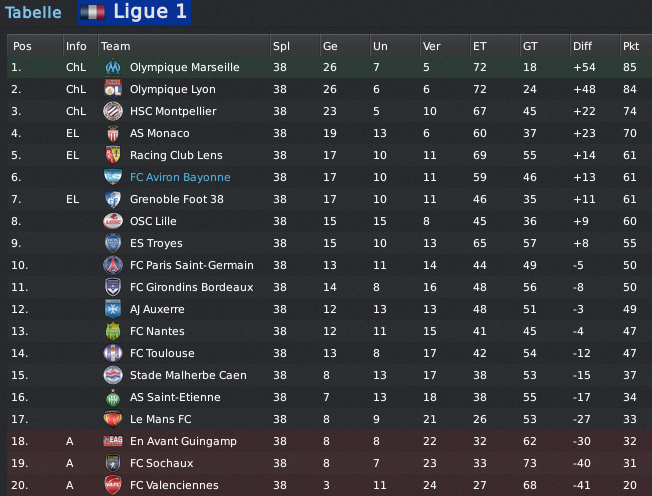Click the En Avant Guingamp EAG logo

click(113, 441)
